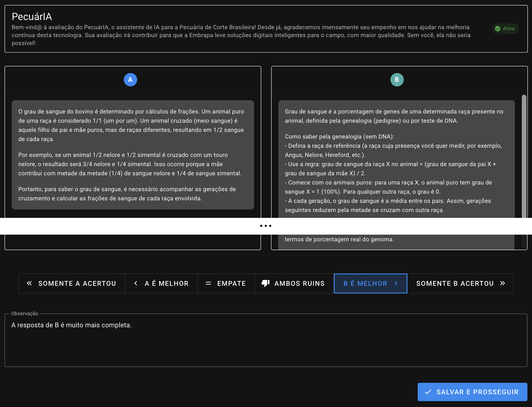Click the PecuárIA title heading
The image size is (532, 407).
[x=32, y=17]
